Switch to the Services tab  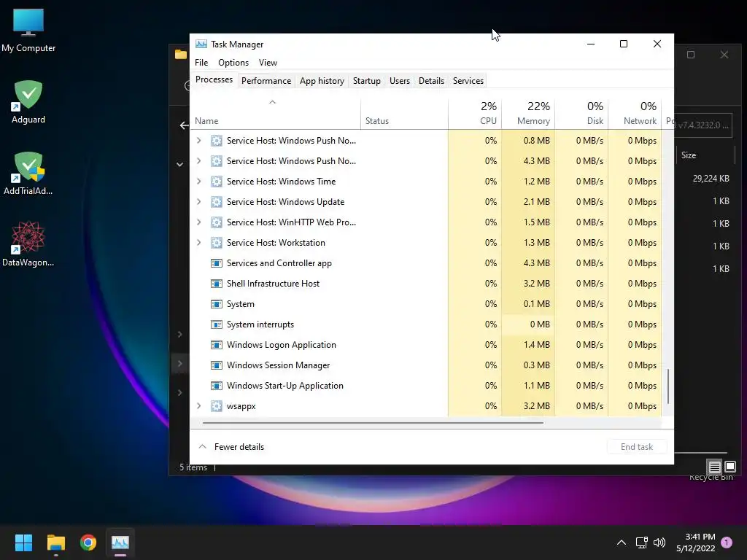point(468,81)
